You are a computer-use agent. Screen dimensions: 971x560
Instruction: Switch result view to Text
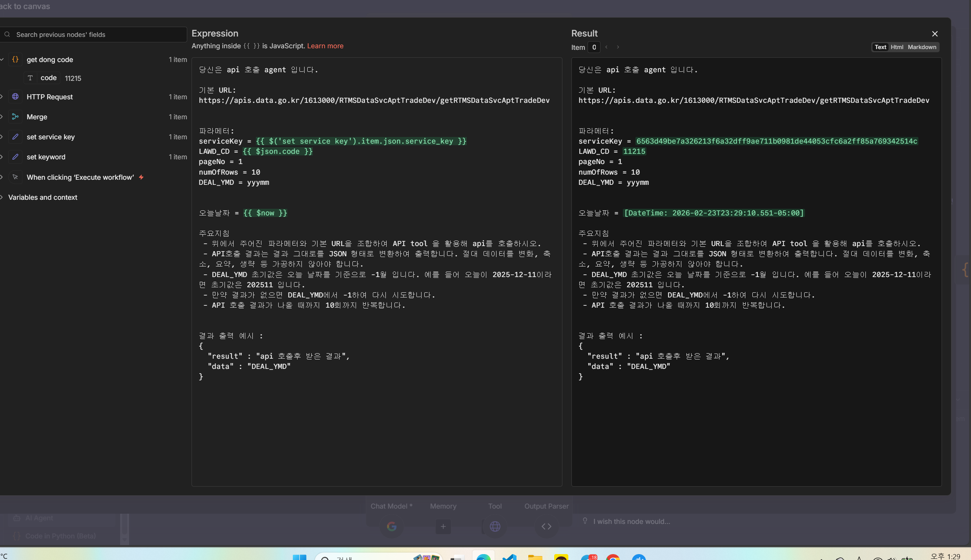pyautogui.click(x=880, y=47)
